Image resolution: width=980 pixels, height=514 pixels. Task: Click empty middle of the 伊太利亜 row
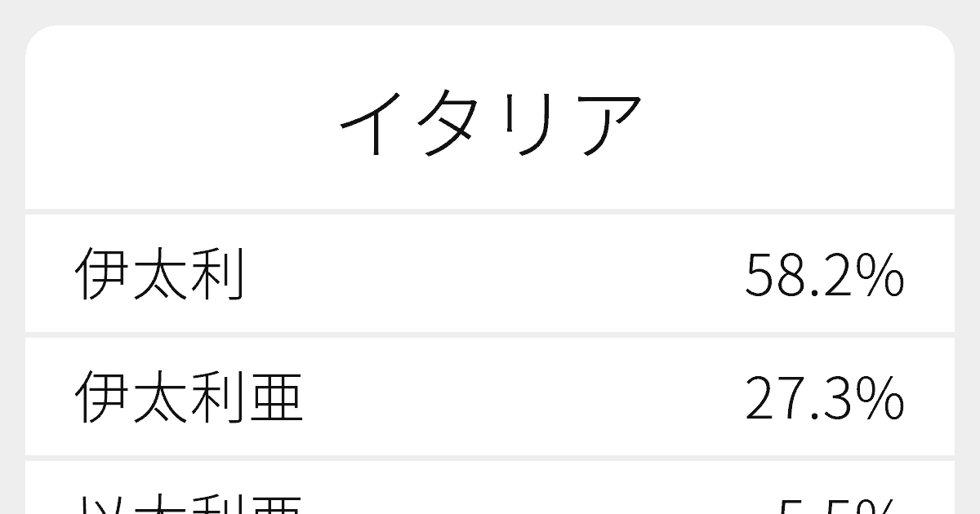tap(523, 398)
